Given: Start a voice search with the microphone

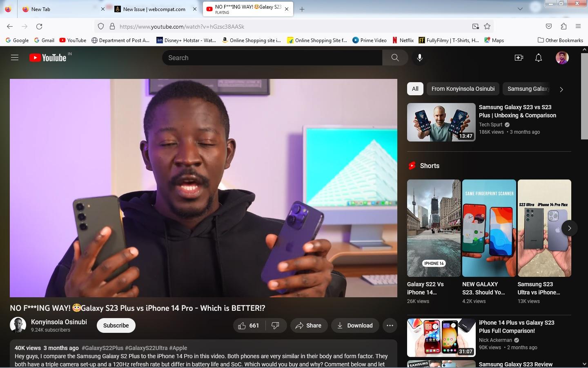Looking at the screenshot, I should tap(420, 58).
